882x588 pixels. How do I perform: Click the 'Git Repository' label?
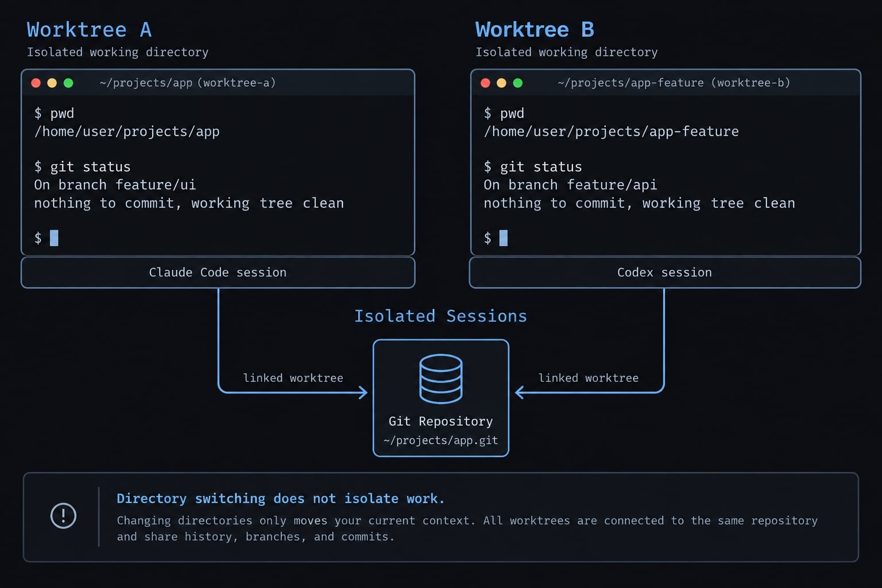[x=441, y=421]
